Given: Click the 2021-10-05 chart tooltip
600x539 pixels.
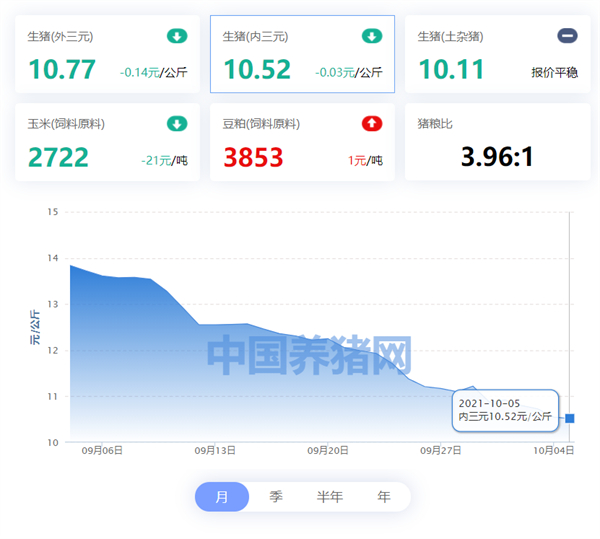Looking at the screenshot, I should (x=505, y=410).
